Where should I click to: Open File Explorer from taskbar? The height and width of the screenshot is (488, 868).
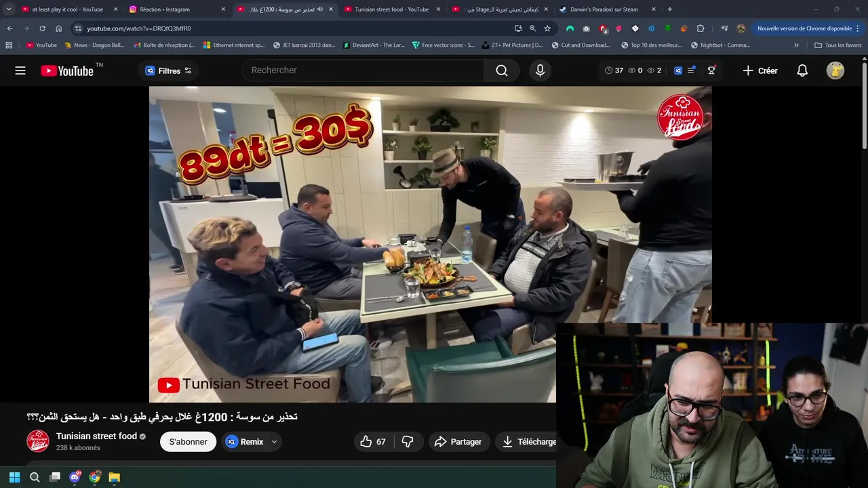[x=115, y=477]
